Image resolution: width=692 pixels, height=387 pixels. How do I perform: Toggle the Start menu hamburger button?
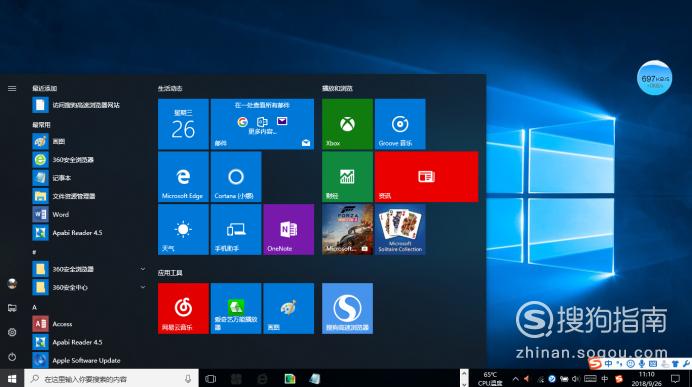pos(12,89)
